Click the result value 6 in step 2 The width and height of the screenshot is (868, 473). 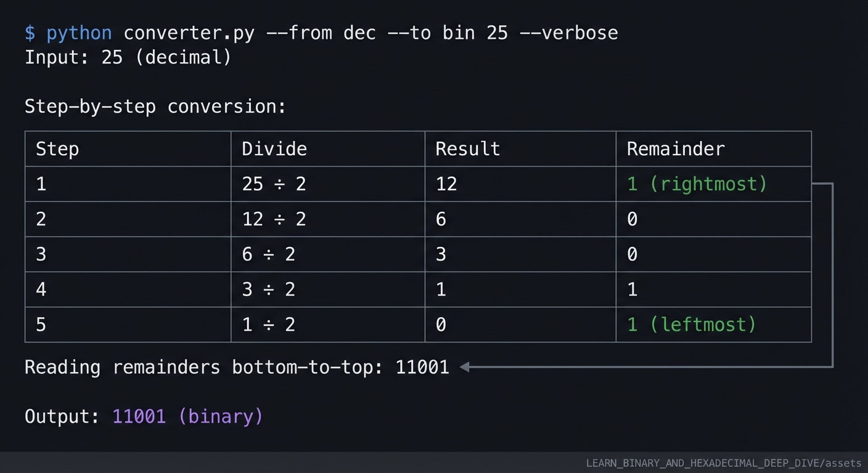click(441, 219)
